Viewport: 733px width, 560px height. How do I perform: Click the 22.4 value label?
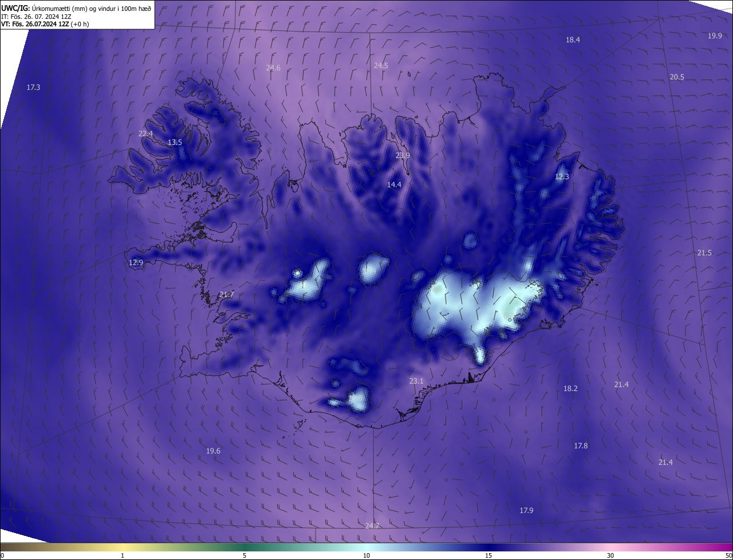pos(146,134)
